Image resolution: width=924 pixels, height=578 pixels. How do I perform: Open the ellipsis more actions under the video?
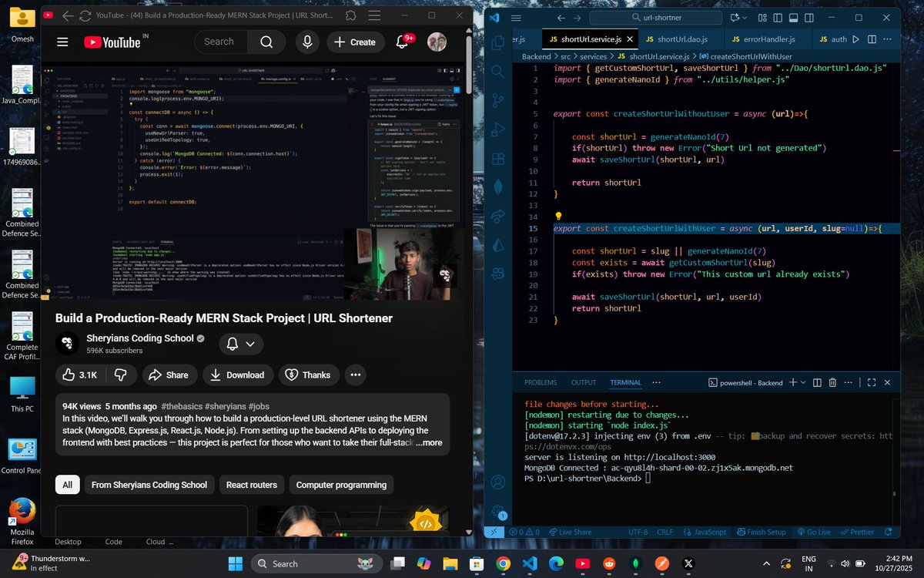pos(355,375)
